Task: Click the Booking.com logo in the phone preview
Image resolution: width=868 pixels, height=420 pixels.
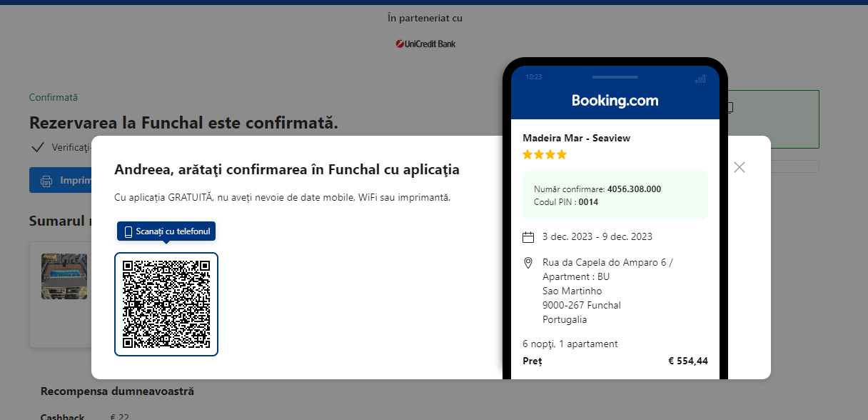Action: [615, 101]
